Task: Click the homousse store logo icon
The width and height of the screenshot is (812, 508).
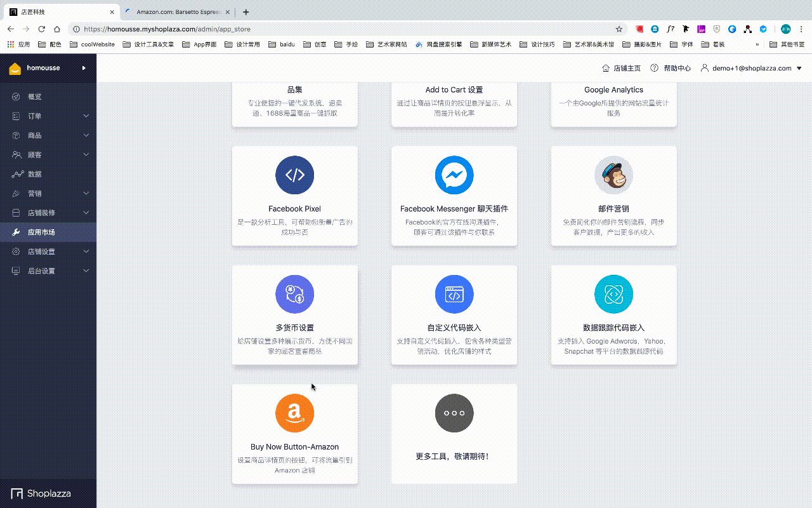Action: (15, 69)
